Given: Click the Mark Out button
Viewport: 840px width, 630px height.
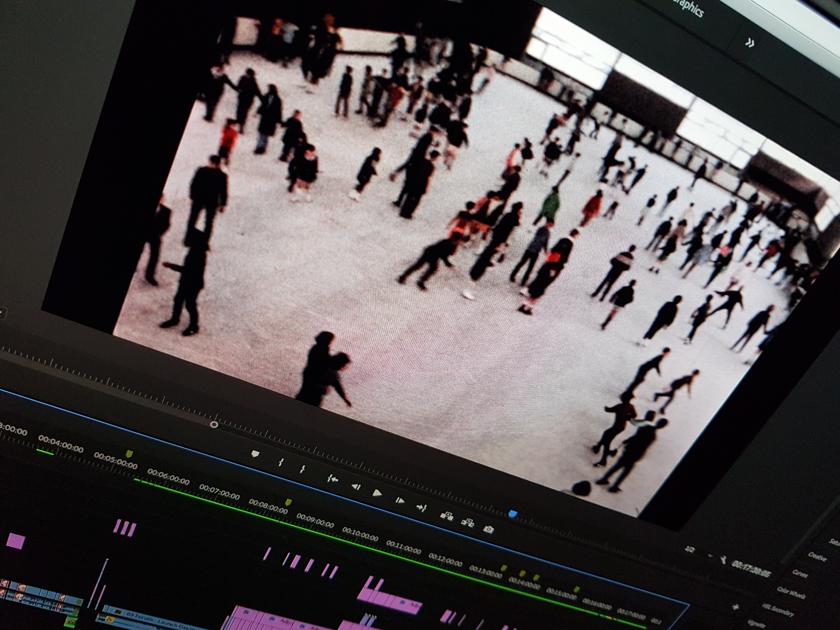Looking at the screenshot, I should point(303,469).
